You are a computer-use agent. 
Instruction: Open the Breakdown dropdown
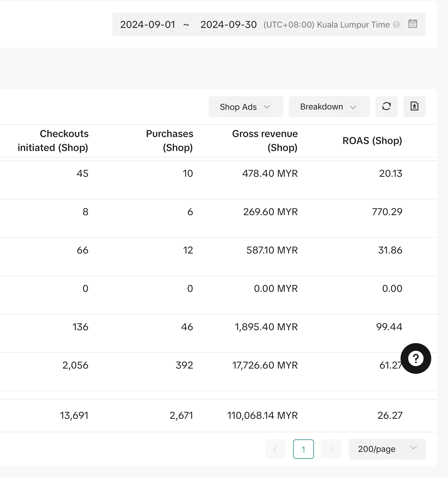pyautogui.click(x=329, y=107)
